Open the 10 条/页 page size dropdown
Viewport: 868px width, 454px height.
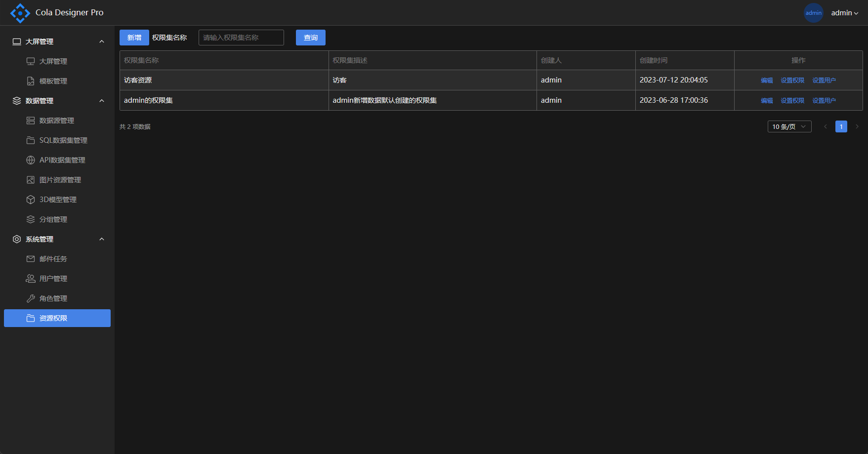pyautogui.click(x=789, y=126)
